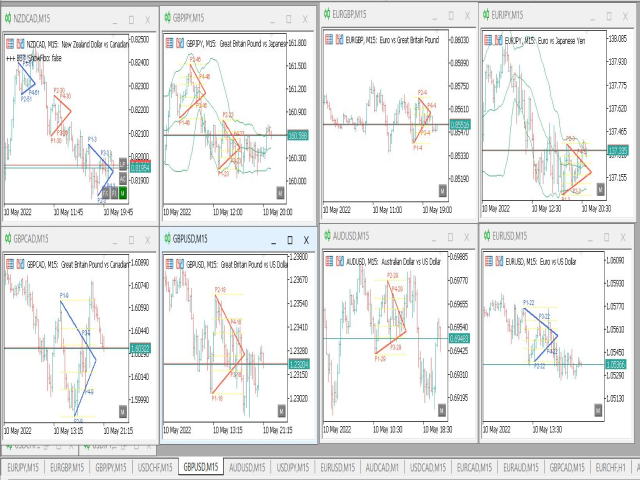
Task: Click the F1 button on NZDCAD chart
Action: 114,193
